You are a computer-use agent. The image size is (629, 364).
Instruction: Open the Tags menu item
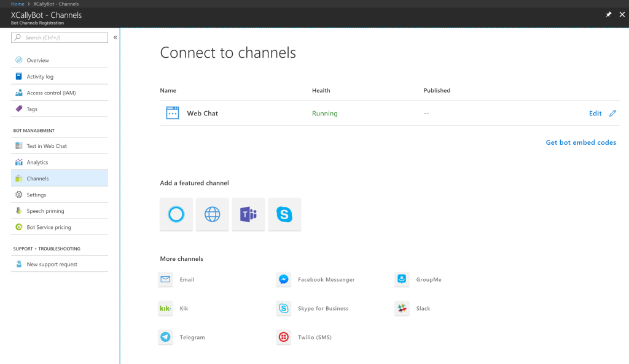tap(60, 109)
